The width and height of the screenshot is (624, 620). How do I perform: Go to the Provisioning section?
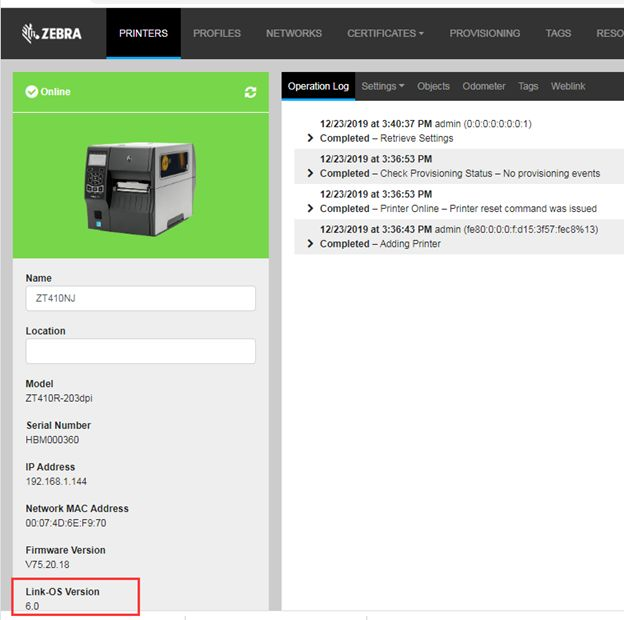[484, 33]
